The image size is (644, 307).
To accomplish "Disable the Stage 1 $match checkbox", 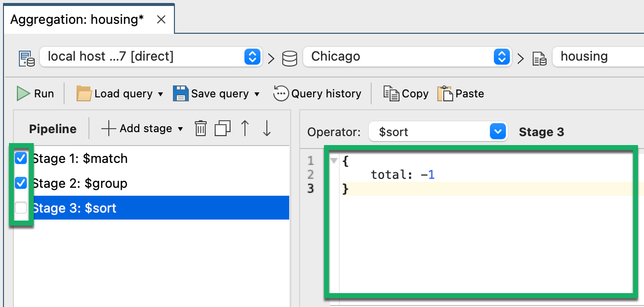I will coord(19,158).
